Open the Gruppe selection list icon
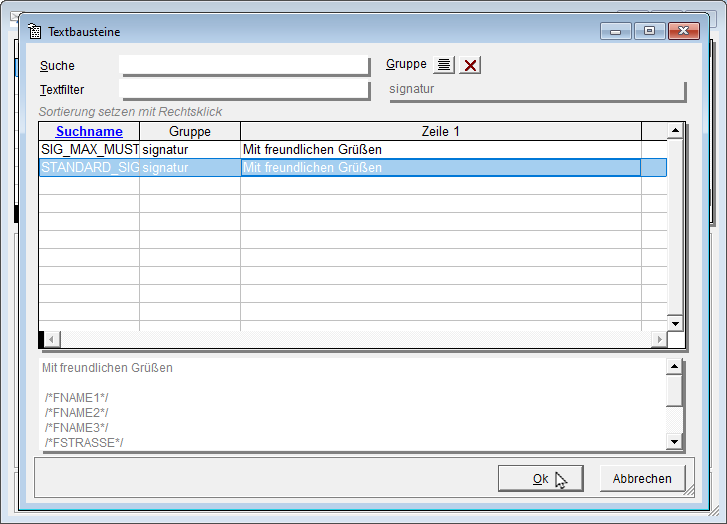This screenshot has height=524, width=727. coord(444,65)
